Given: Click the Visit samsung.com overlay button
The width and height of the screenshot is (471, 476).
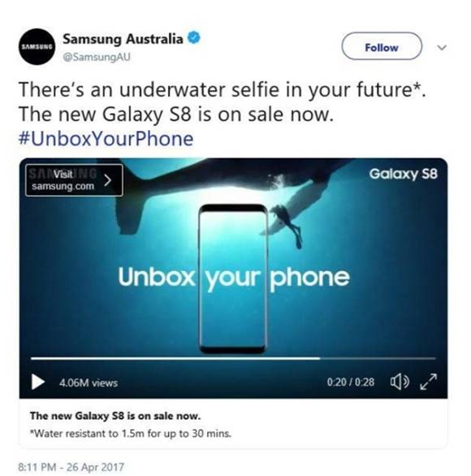Looking at the screenshot, I should 75,180.
